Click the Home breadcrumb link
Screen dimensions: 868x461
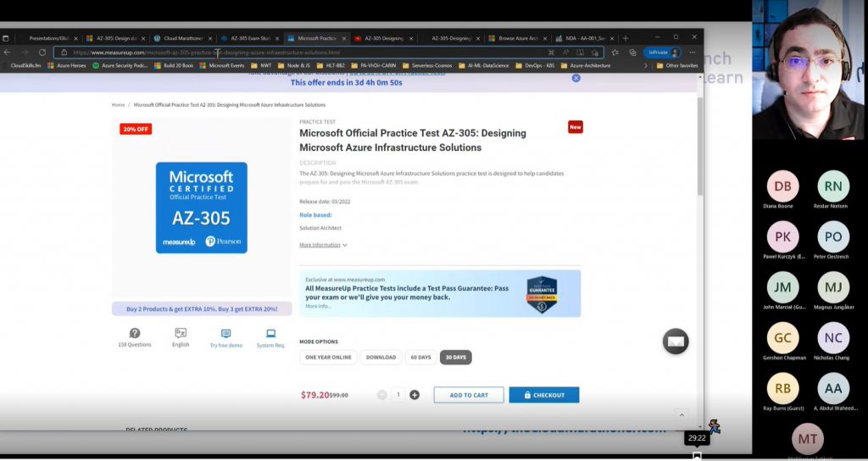[119, 104]
